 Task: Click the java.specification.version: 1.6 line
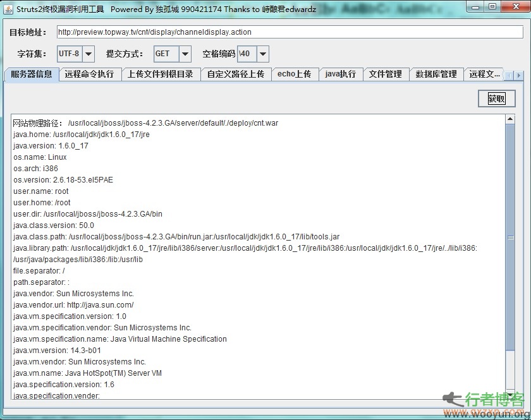click(64, 385)
